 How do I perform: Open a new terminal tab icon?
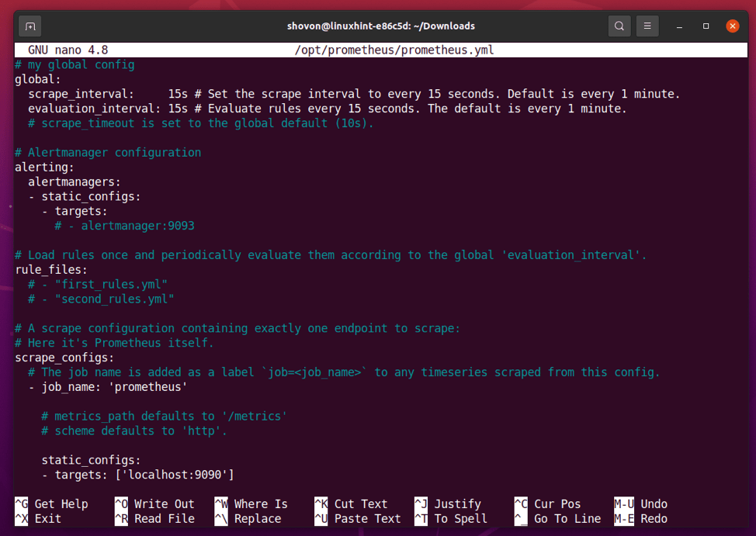30,26
